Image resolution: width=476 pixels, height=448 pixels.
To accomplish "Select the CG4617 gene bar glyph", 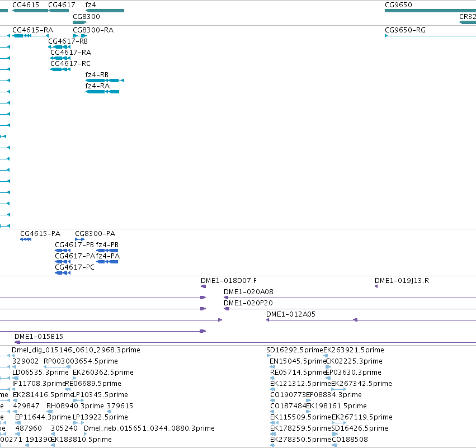I will 59,11.
